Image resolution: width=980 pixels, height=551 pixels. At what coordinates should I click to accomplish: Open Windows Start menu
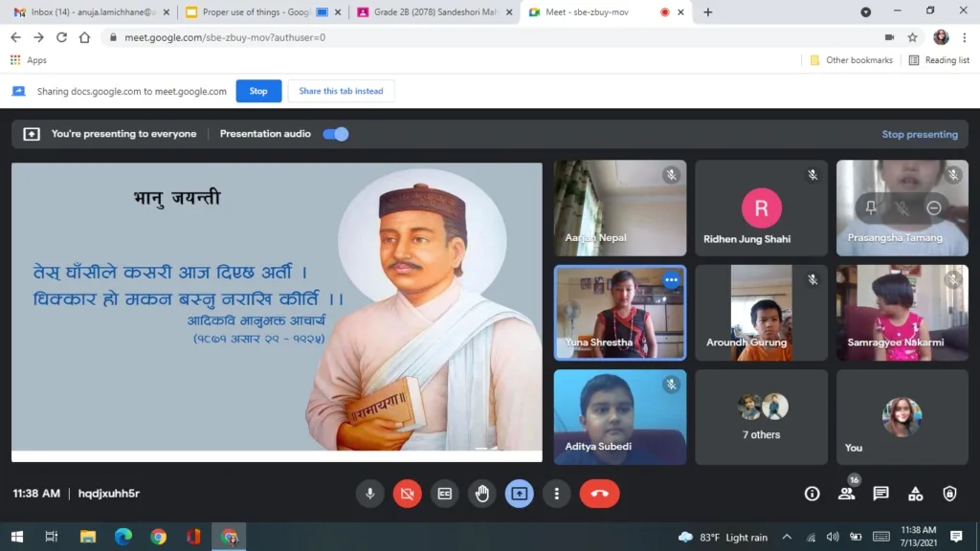point(17,537)
